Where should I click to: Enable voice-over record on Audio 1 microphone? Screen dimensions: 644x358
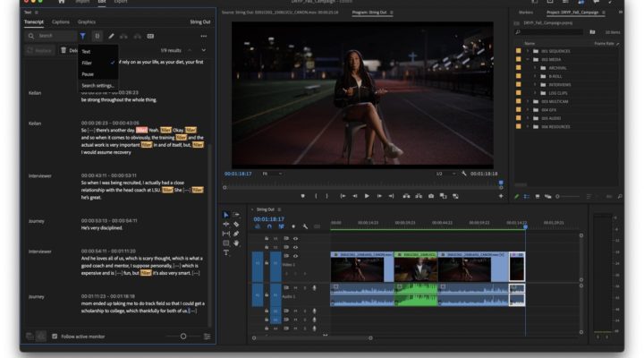pos(314,288)
